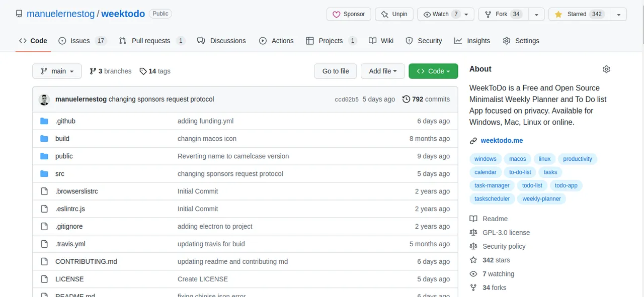The width and height of the screenshot is (644, 297).
Task: Click the weektodo repository name link
Action: 123,14
